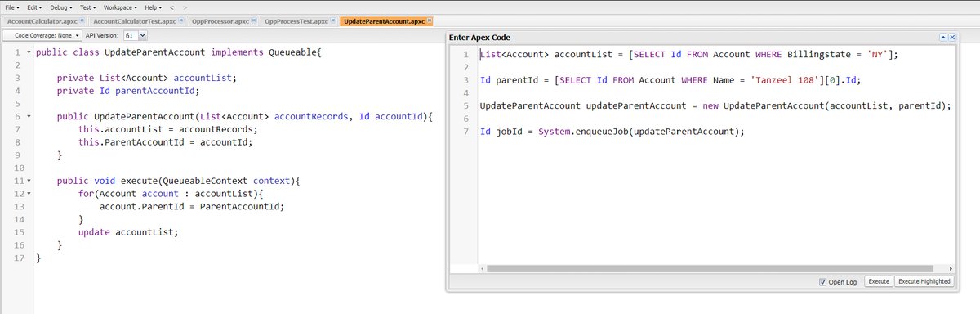Click the parentId query on dialog line 3
This screenshot has width=980, height=314.
(x=670, y=80)
